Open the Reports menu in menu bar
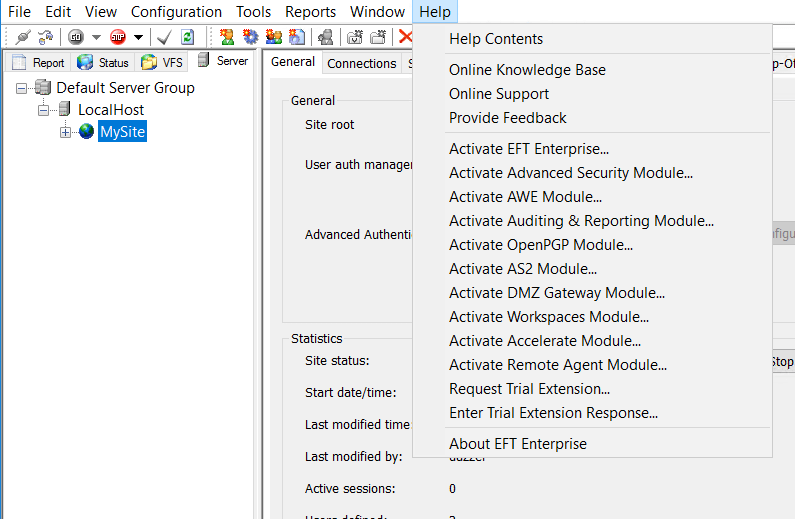The width and height of the screenshot is (795, 519). [x=310, y=12]
